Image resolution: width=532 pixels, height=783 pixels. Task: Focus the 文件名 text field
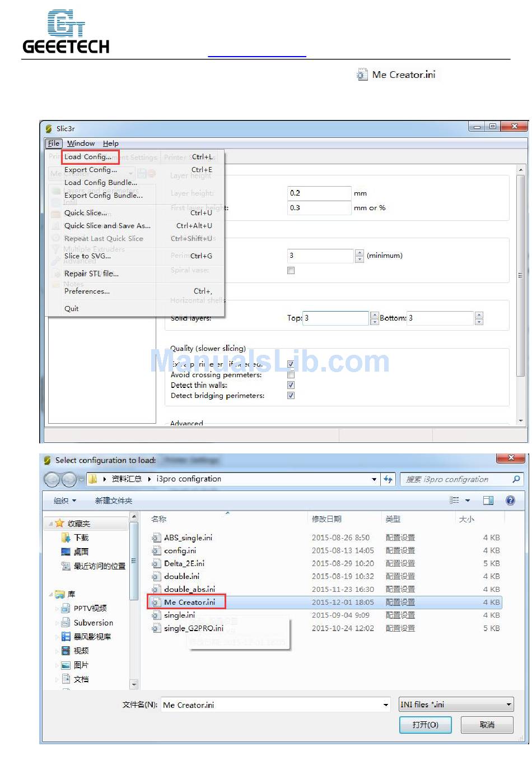(x=272, y=705)
